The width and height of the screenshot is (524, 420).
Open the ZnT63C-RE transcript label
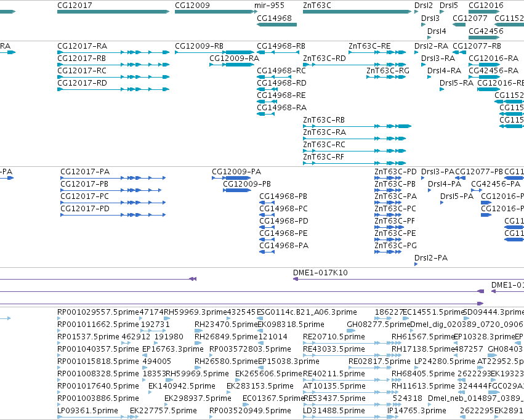tap(369, 46)
